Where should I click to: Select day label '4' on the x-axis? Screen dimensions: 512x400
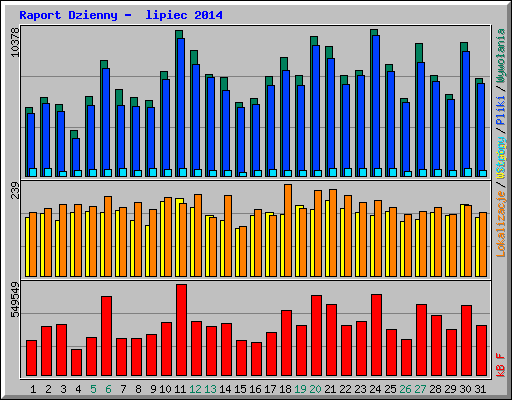(x=78, y=389)
